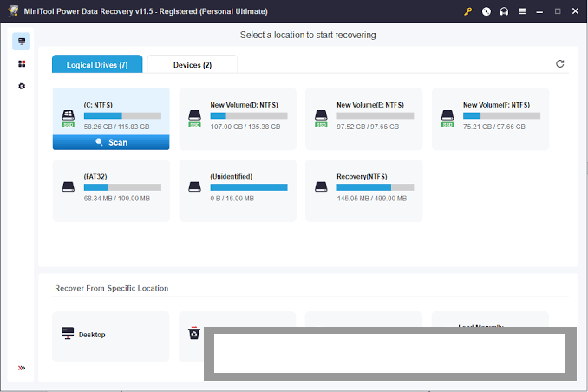Expand the sidebar with double chevron
The width and height of the screenshot is (588, 392).
click(x=22, y=368)
